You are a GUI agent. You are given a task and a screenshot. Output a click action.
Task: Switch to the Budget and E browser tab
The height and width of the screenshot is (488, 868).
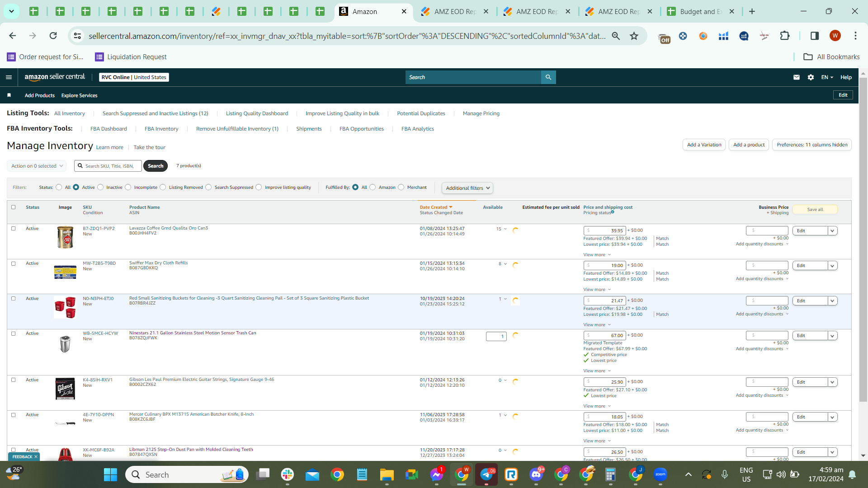(701, 11)
